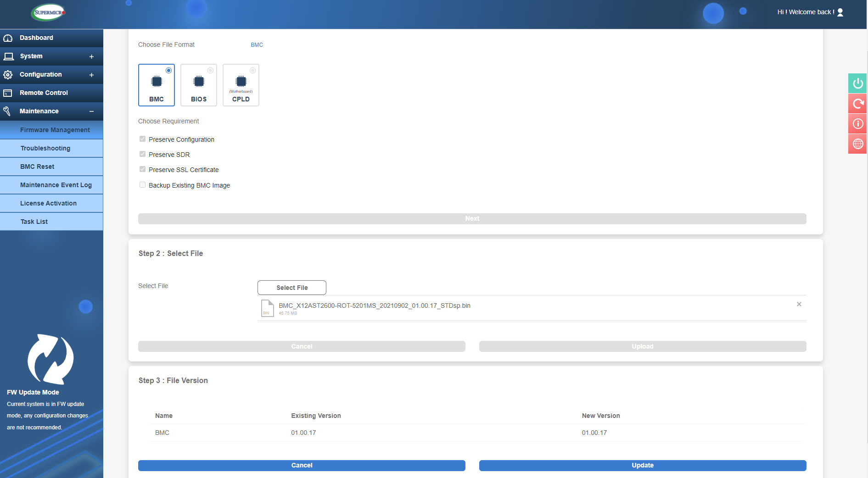Click the user account icon next to welcome message
The image size is (868, 478).
click(841, 12)
